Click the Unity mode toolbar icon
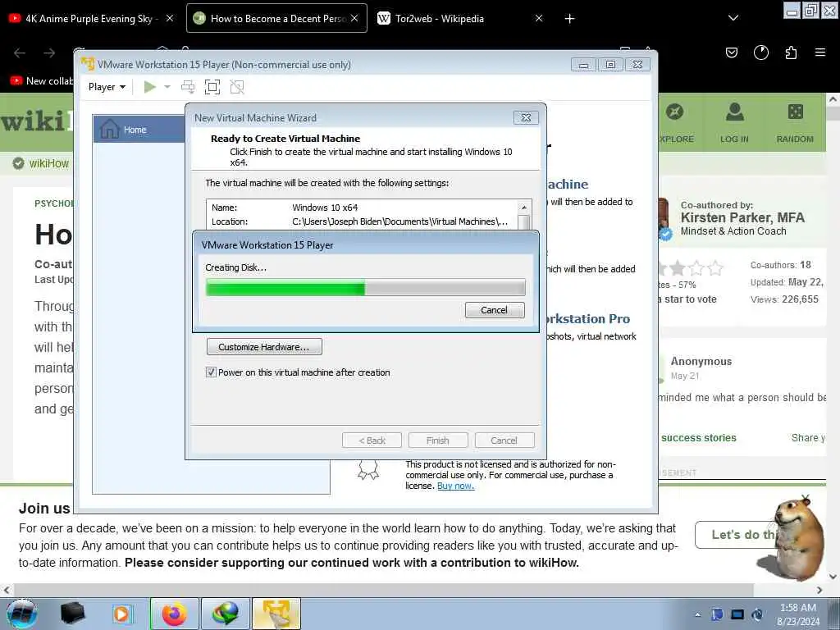The width and height of the screenshot is (840, 630). [x=237, y=87]
